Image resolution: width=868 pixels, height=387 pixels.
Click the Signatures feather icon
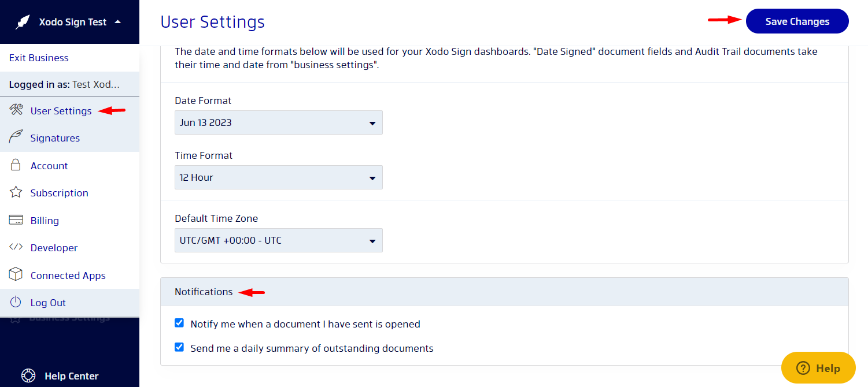click(x=16, y=137)
